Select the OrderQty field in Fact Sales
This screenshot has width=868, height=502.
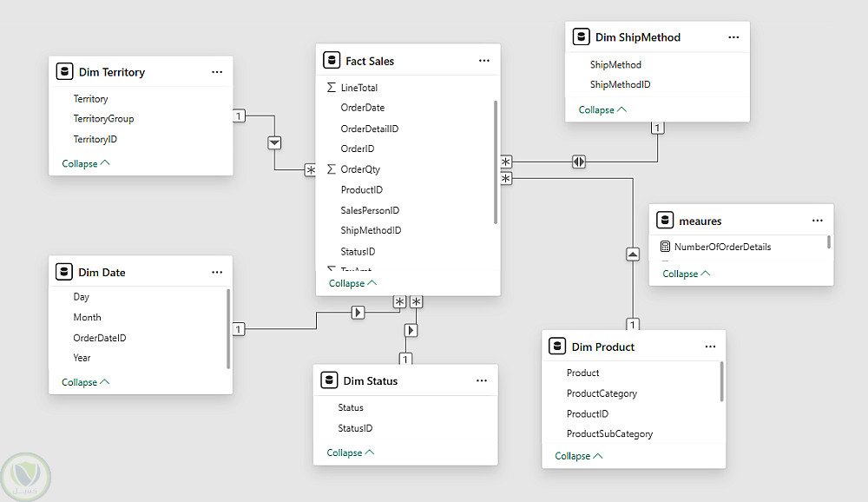(x=360, y=169)
